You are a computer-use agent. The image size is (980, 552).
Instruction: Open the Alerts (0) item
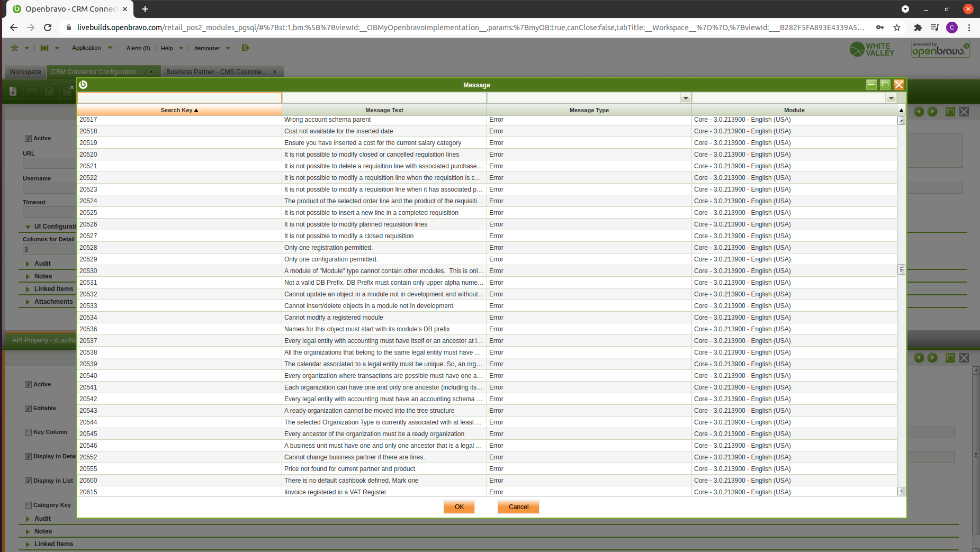tap(138, 48)
